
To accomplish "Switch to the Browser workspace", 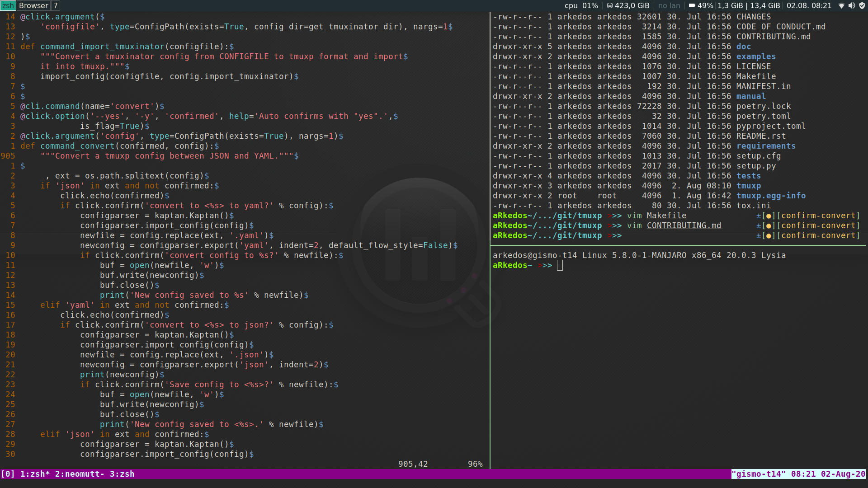I will 33,6.
